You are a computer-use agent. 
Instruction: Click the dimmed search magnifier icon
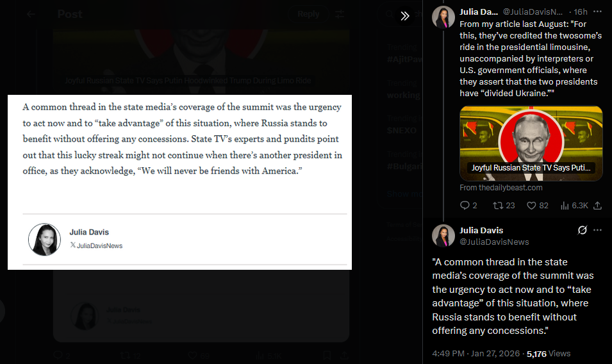[x=390, y=15]
